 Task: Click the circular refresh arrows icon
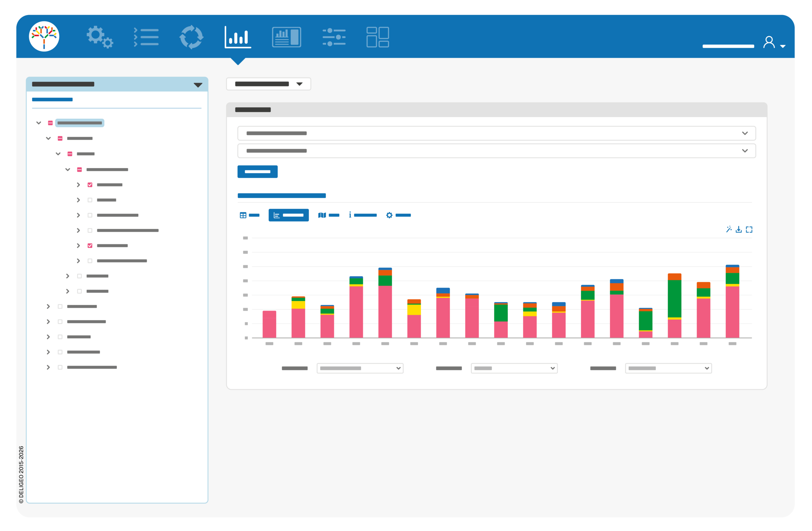point(191,37)
